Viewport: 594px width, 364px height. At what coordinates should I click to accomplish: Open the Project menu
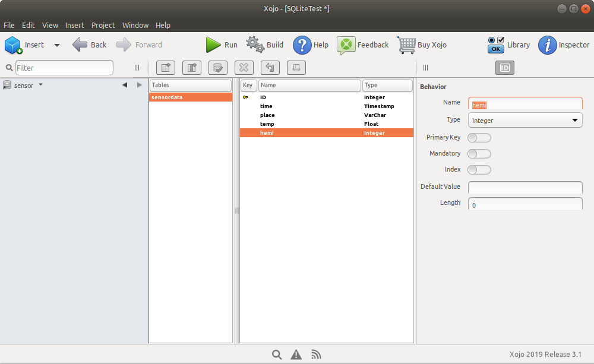(103, 26)
